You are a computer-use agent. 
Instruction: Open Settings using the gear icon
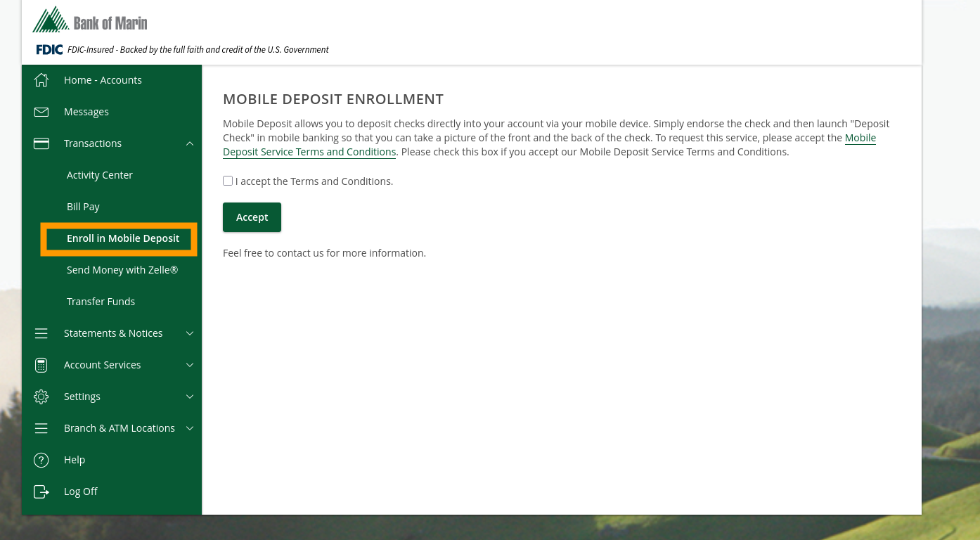[41, 396]
